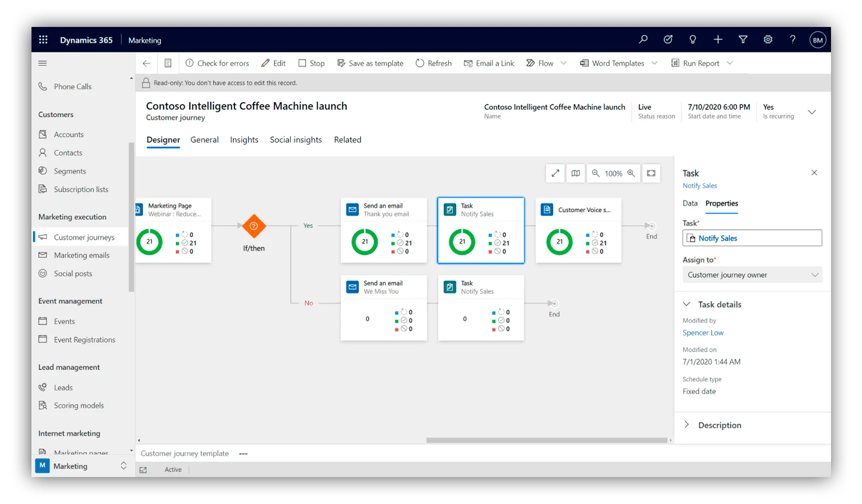
Task: Click the plus icon to create a record
Action: tap(718, 39)
